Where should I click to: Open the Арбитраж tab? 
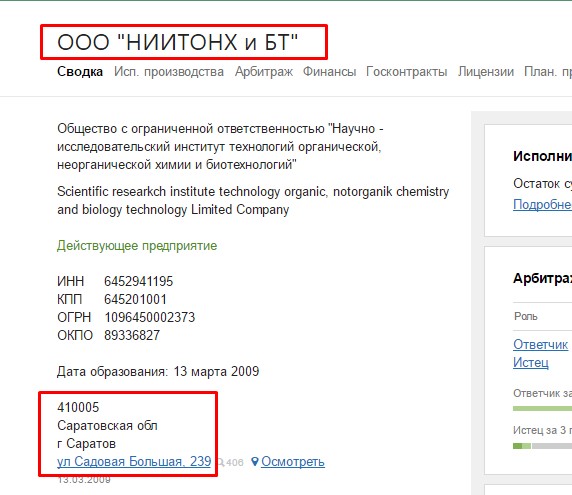click(x=264, y=72)
